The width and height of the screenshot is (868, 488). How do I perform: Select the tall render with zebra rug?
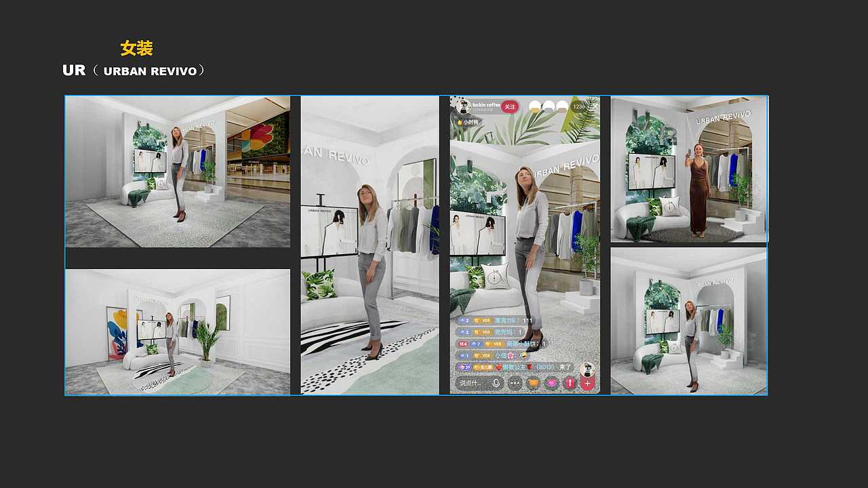point(370,245)
